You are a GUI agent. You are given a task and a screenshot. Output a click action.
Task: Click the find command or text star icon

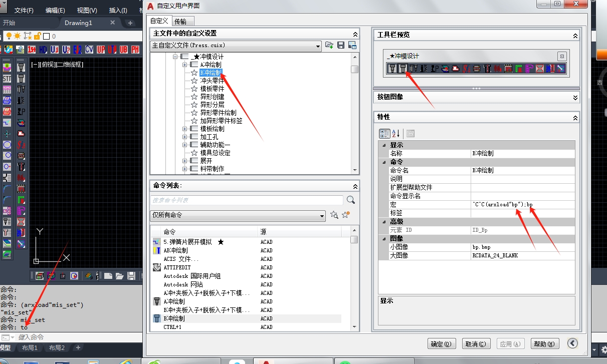[334, 215]
